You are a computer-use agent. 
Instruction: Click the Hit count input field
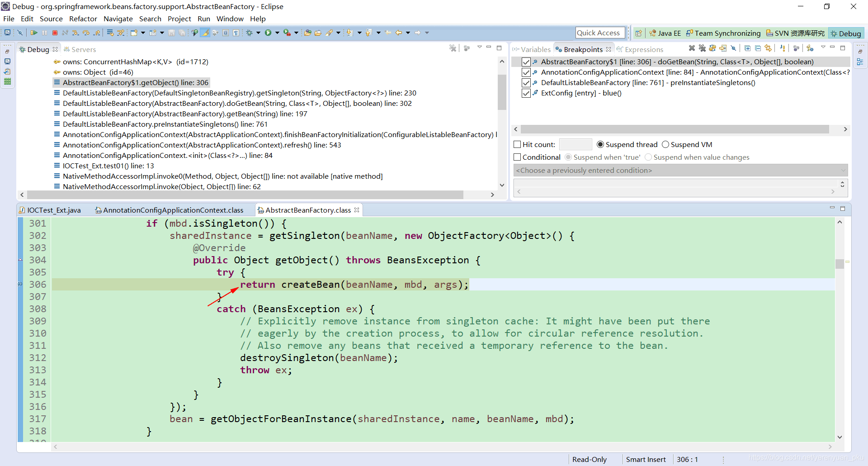tap(575, 145)
